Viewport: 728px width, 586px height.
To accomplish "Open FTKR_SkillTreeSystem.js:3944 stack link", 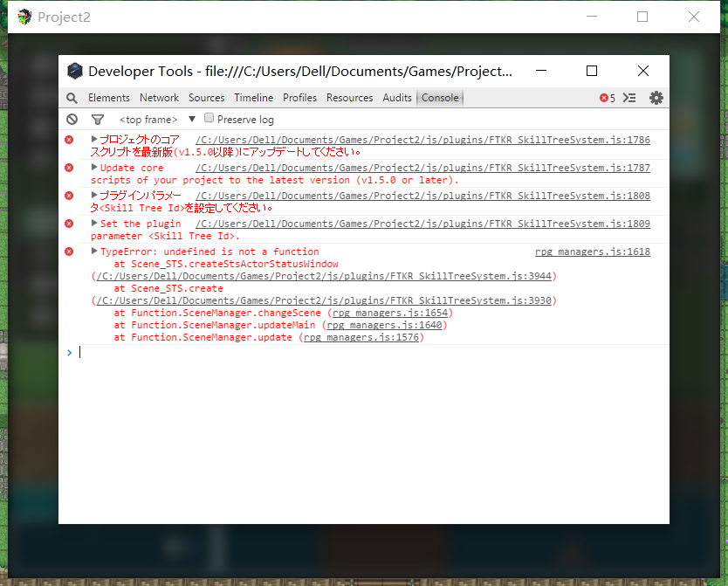I will (324, 276).
